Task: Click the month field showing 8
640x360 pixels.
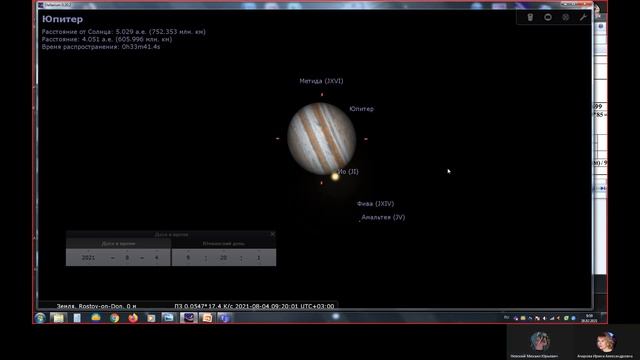Action: (x=127, y=258)
